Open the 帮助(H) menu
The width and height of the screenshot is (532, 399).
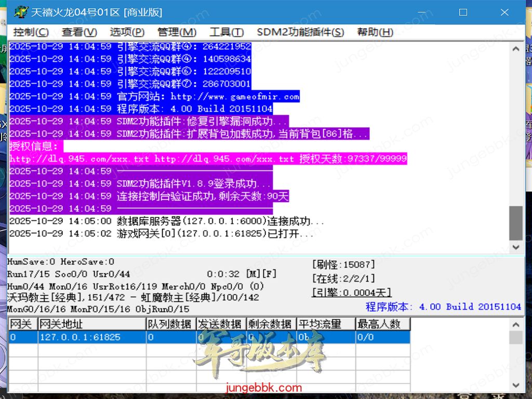click(375, 32)
